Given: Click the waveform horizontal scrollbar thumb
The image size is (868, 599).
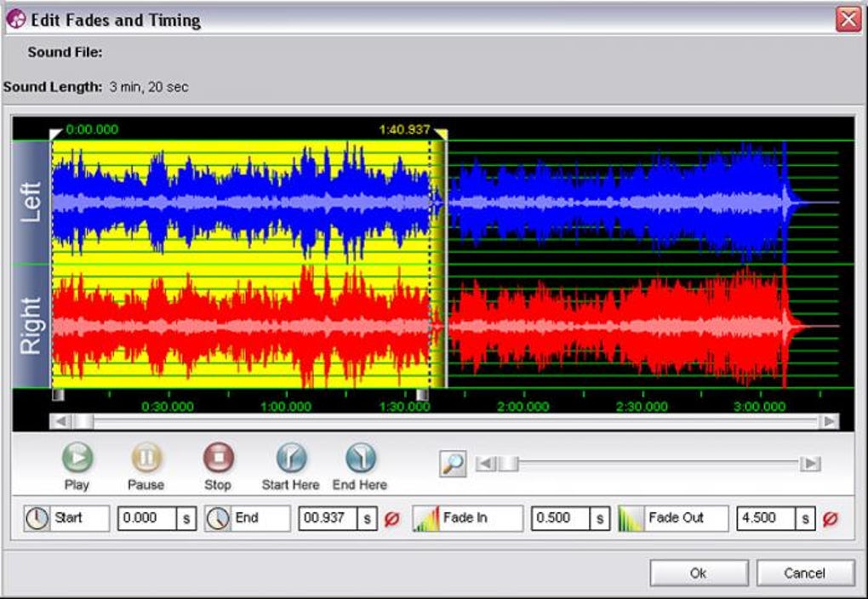Looking at the screenshot, I should coord(83,422).
